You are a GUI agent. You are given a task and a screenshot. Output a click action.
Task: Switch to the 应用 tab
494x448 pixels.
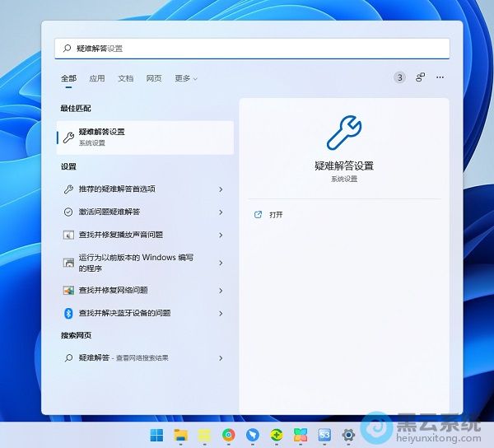pyautogui.click(x=97, y=78)
